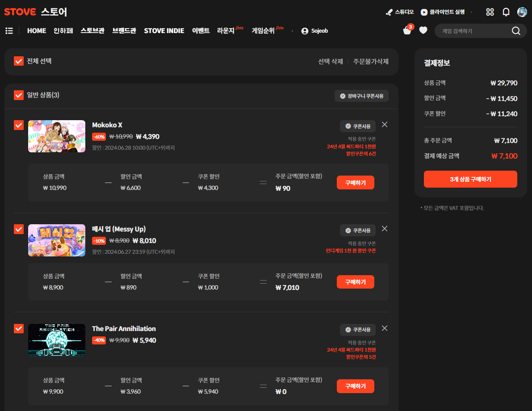Open the apps grid icon
The image size is (532, 411).
490,12
